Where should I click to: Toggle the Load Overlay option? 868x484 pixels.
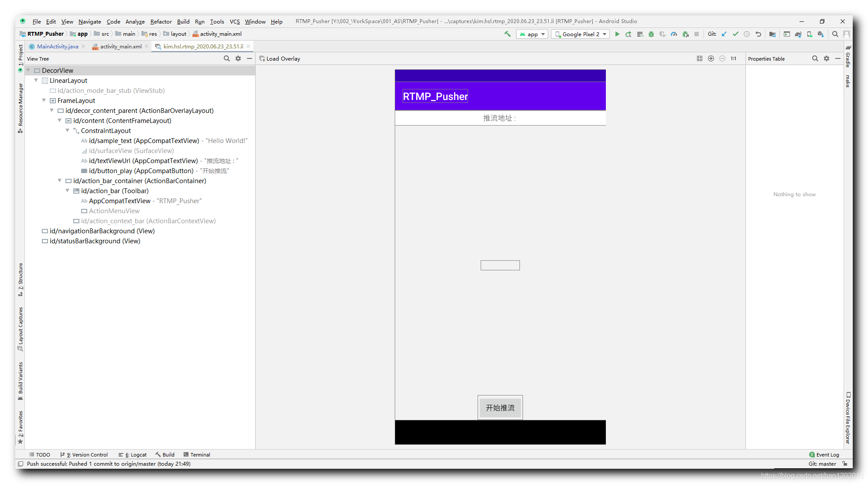coord(280,58)
